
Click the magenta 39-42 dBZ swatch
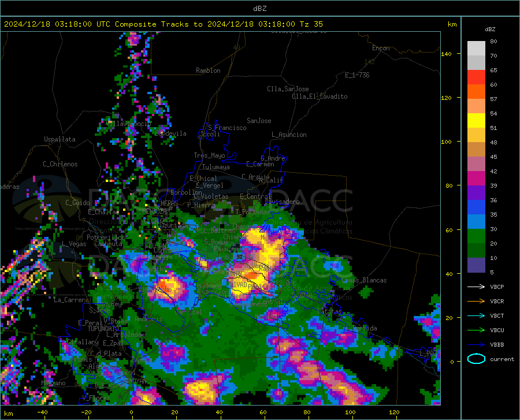(x=476, y=179)
